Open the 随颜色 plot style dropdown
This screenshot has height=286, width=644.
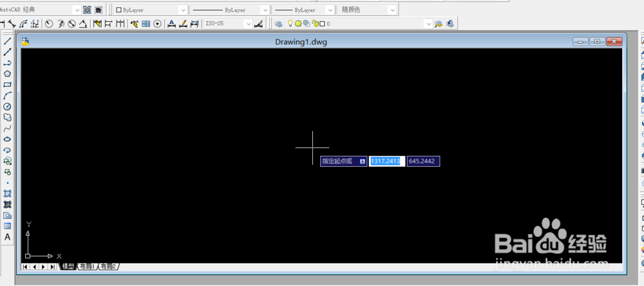pyautogui.click(x=393, y=10)
